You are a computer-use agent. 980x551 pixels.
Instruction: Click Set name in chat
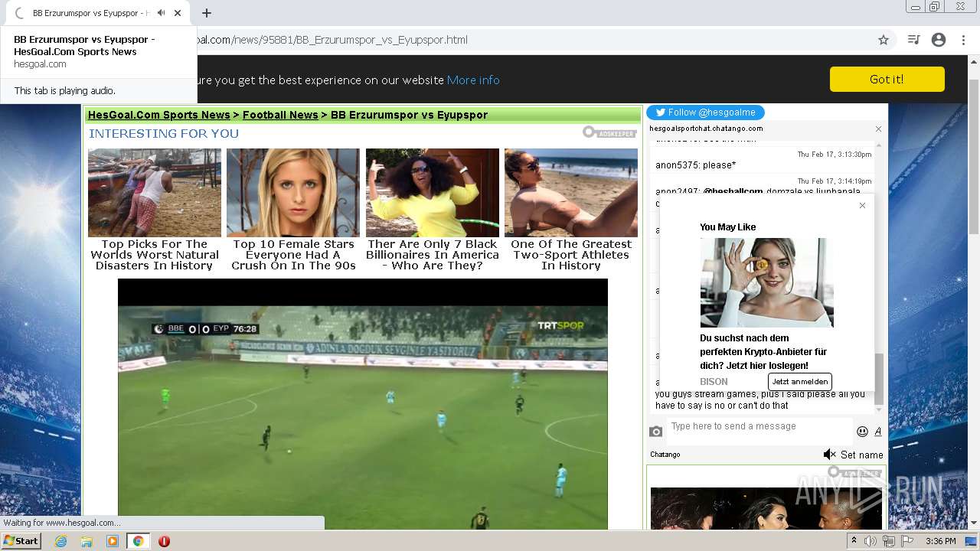point(861,455)
